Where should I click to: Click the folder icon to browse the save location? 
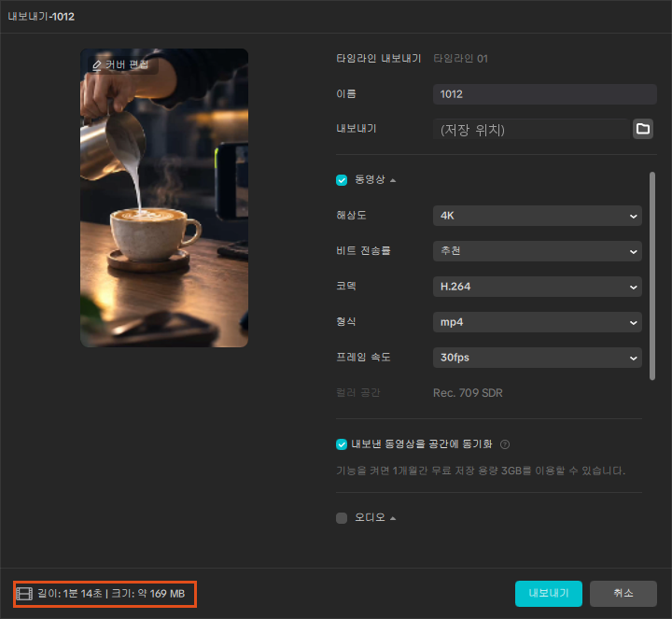[643, 129]
